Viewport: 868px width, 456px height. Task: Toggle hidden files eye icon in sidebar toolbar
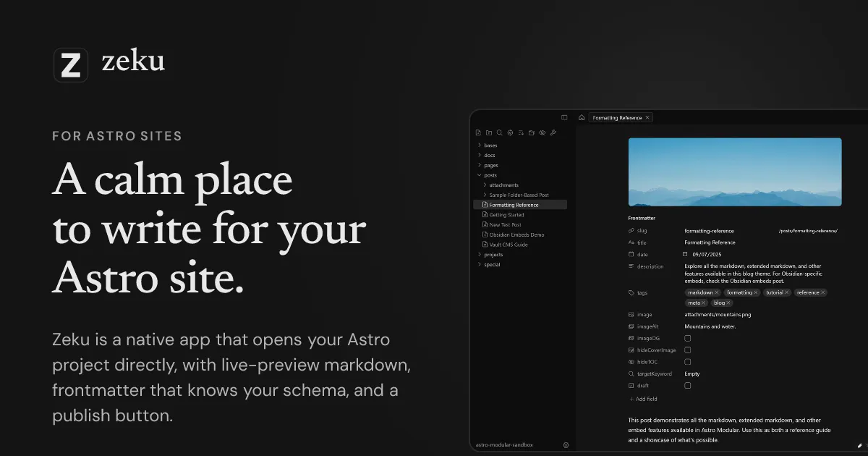click(x=542, y=132)
